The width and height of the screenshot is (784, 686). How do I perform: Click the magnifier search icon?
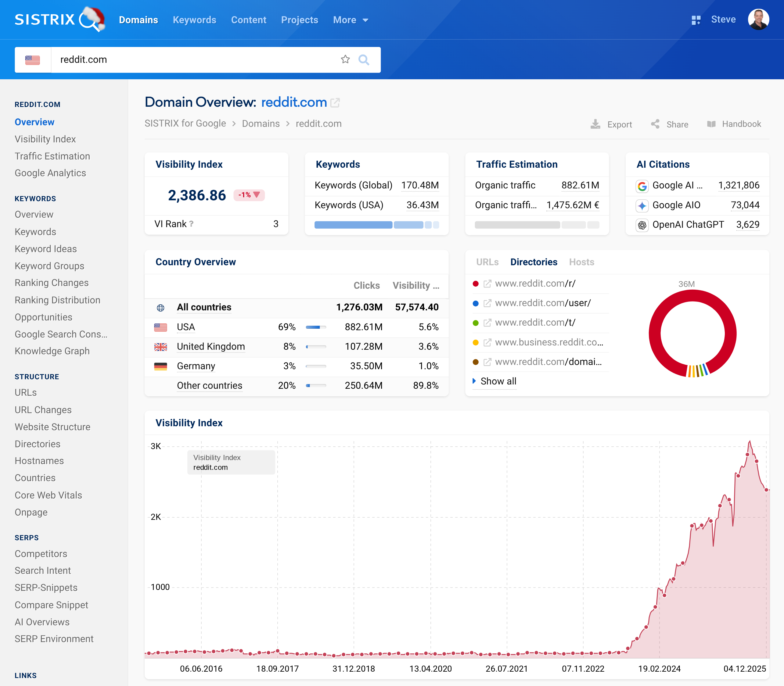point(363,60)
